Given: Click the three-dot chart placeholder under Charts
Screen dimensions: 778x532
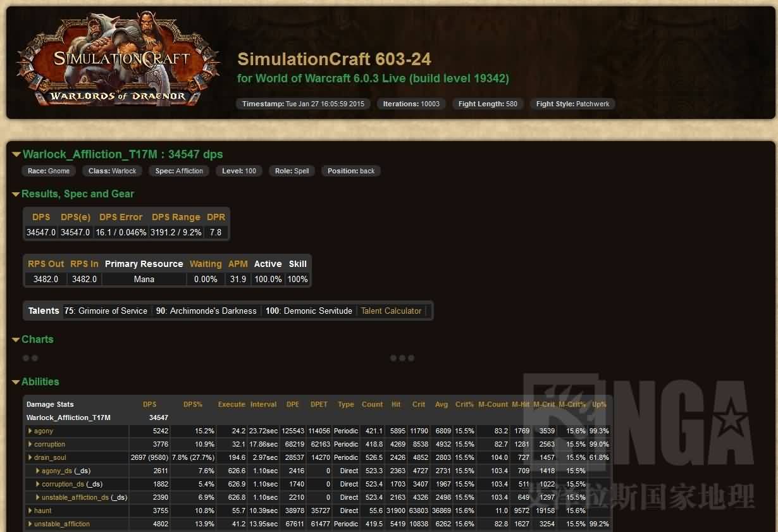Looking at the screenshot, I should [x=402, y=358].
